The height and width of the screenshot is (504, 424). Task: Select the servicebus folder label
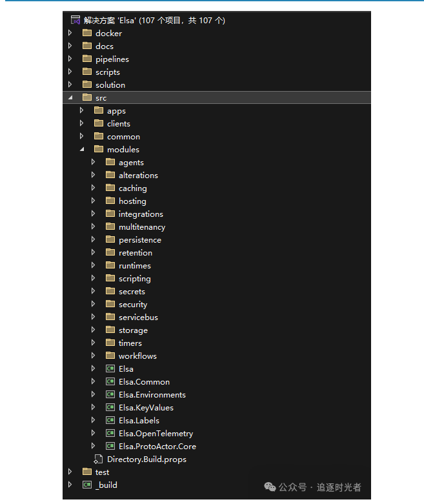coord(138,318)
